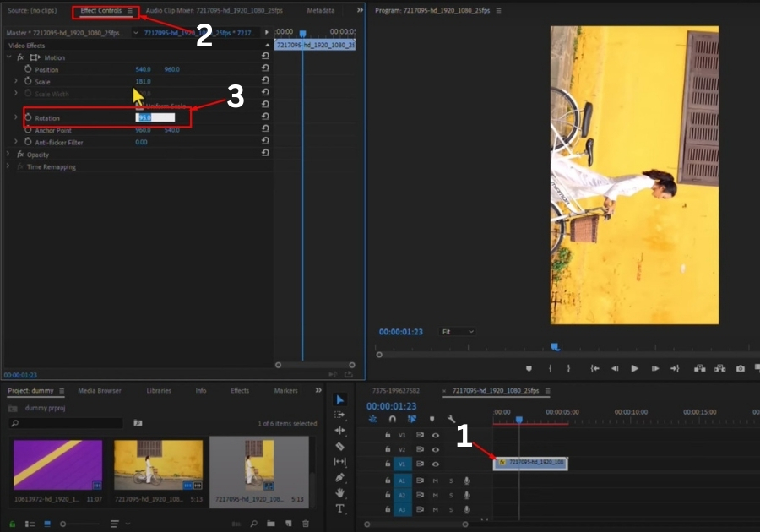Go to In point button
760x532 pixels.
pyautogui.click(x=594, y=369)
